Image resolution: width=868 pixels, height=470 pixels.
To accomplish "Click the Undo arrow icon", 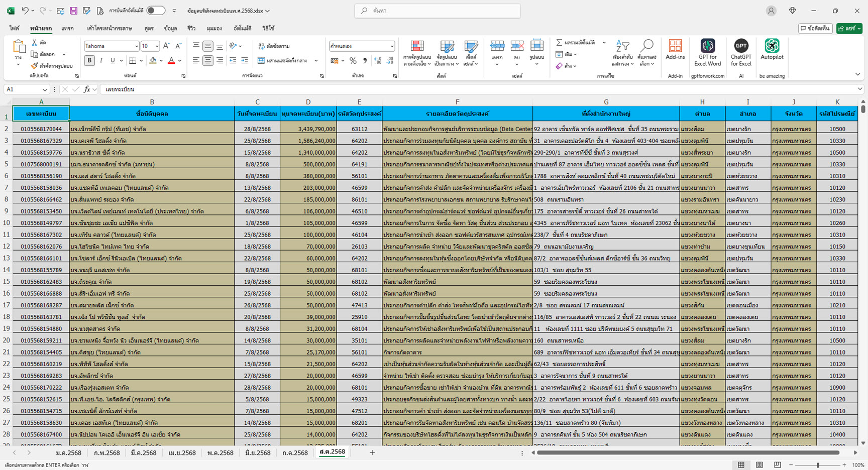I will pyautogui.click(x=25, y=11).
